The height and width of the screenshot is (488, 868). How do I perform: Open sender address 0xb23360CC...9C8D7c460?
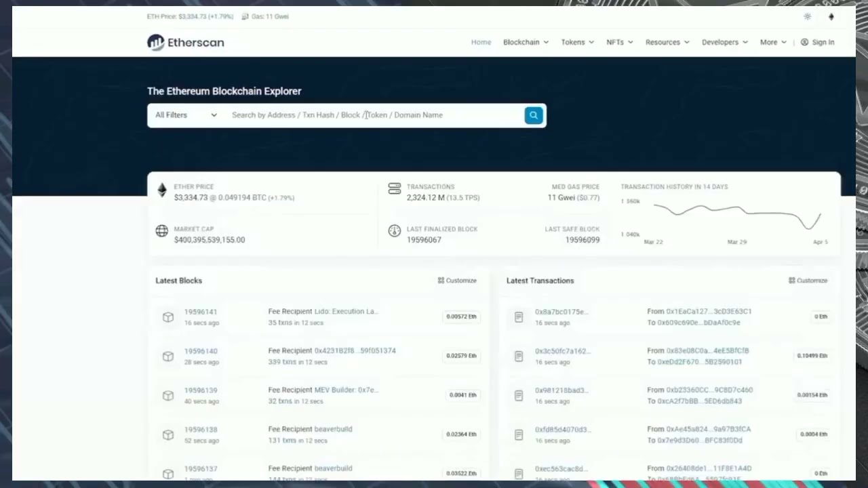click(x=709, y=390)
